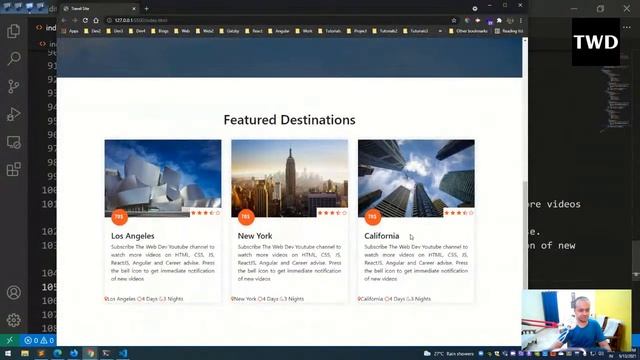Open the Explorer view in VS Code
Image resolution: width=640 pixels, height=360 pixels.
13,31
